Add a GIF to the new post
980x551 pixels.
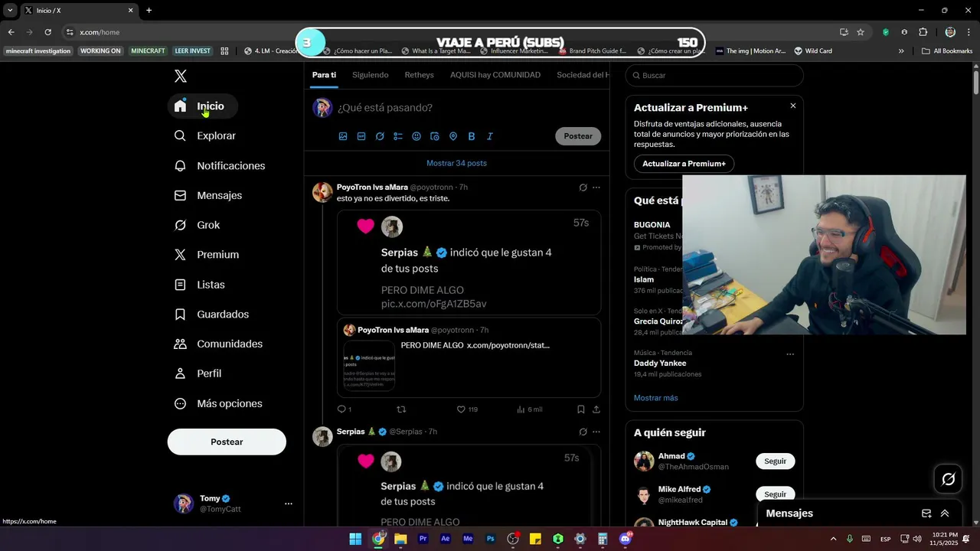point(361,136)
